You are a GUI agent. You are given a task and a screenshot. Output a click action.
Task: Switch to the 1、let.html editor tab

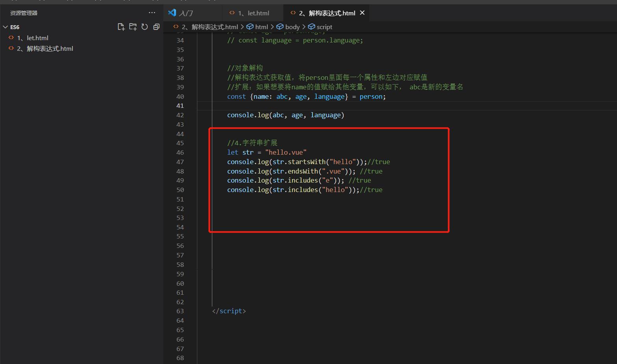click(x=254, y=13)
